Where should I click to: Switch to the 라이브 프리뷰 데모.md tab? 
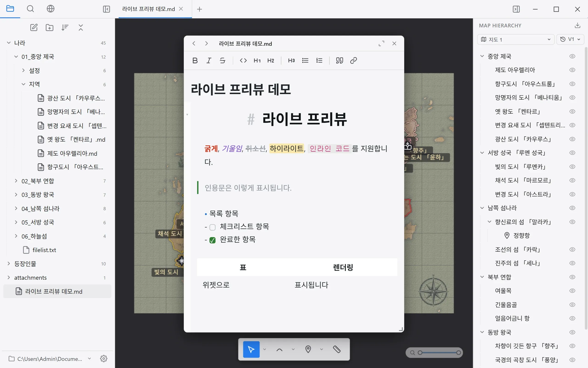click(x=148, y=9)
